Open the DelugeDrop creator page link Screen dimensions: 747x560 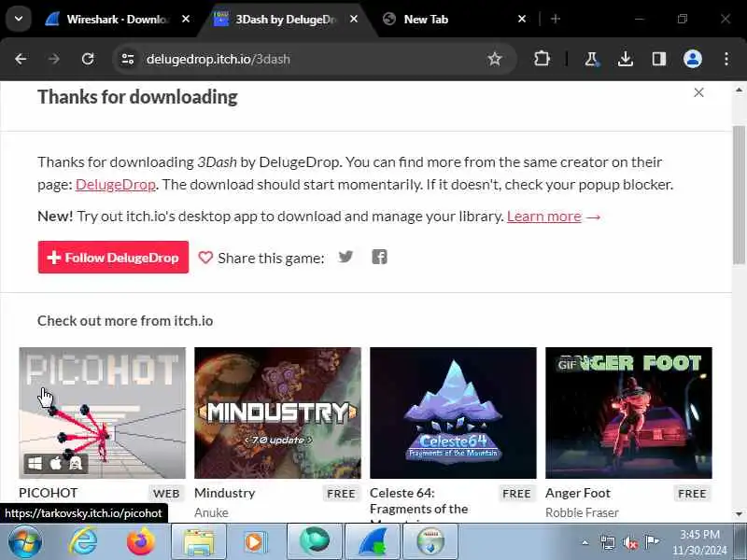[115, 184]
